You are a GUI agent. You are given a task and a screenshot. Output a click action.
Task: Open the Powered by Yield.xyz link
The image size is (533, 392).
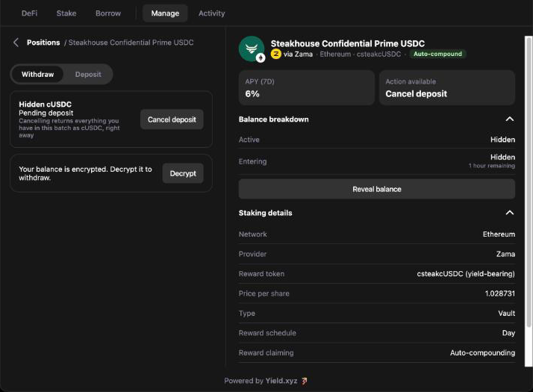point(266,381)
